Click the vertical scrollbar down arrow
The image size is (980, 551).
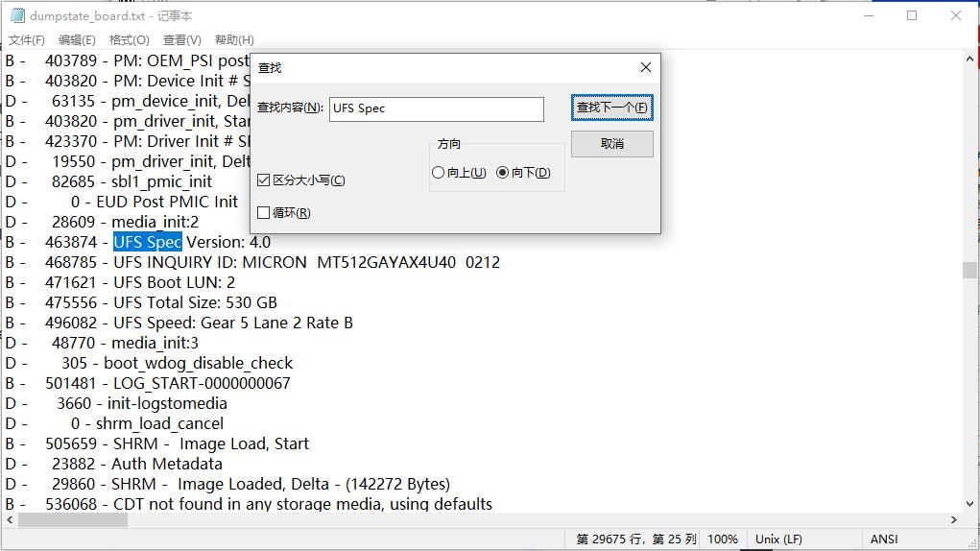tap(969, 504)
